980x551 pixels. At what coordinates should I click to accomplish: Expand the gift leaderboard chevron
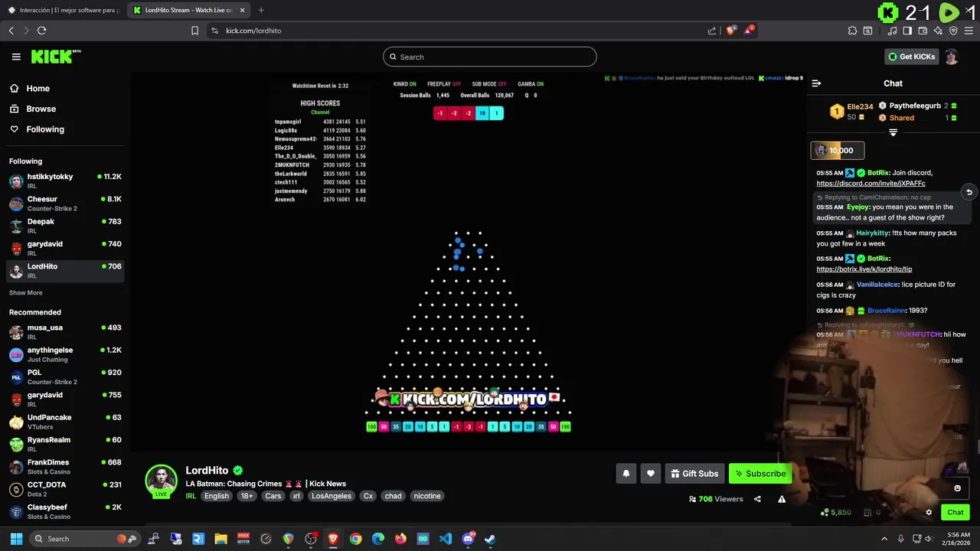(x=893, y=132)
